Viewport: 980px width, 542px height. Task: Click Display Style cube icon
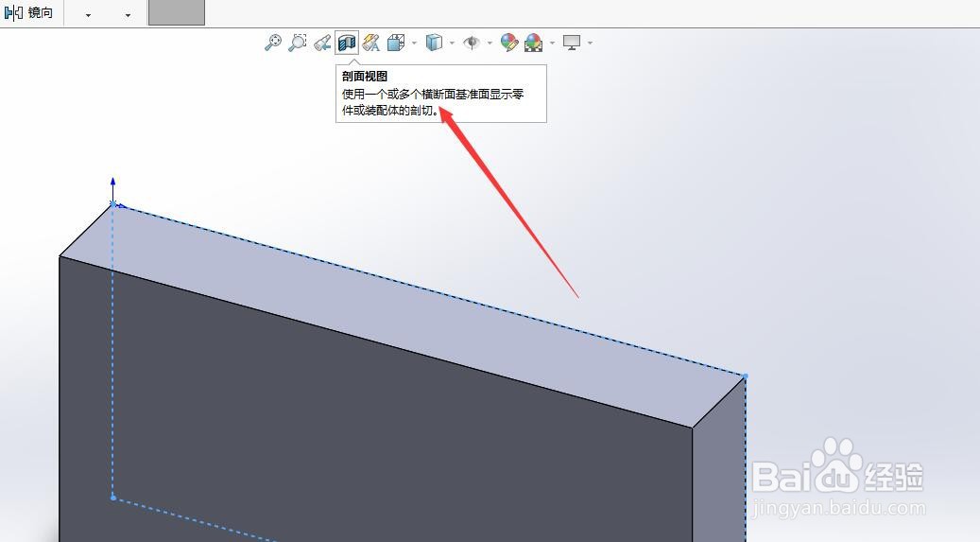pyautogui.click(x=434, y=43)
